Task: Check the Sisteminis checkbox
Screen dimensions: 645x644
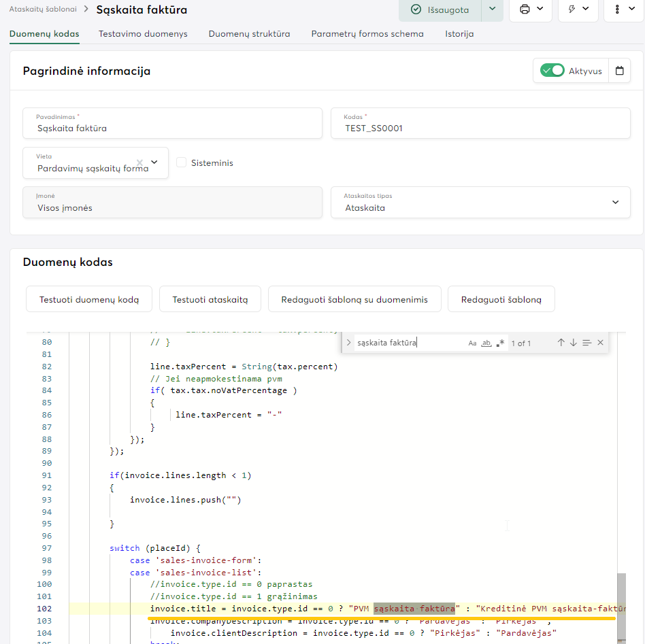Action: pyautogui.click(x=182, y=163)
